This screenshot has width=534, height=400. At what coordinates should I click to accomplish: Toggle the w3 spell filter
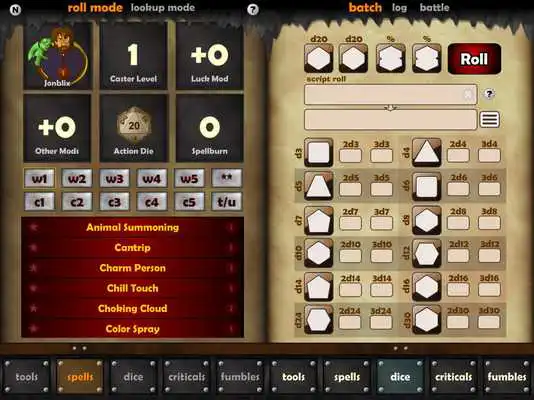[114, 178]
